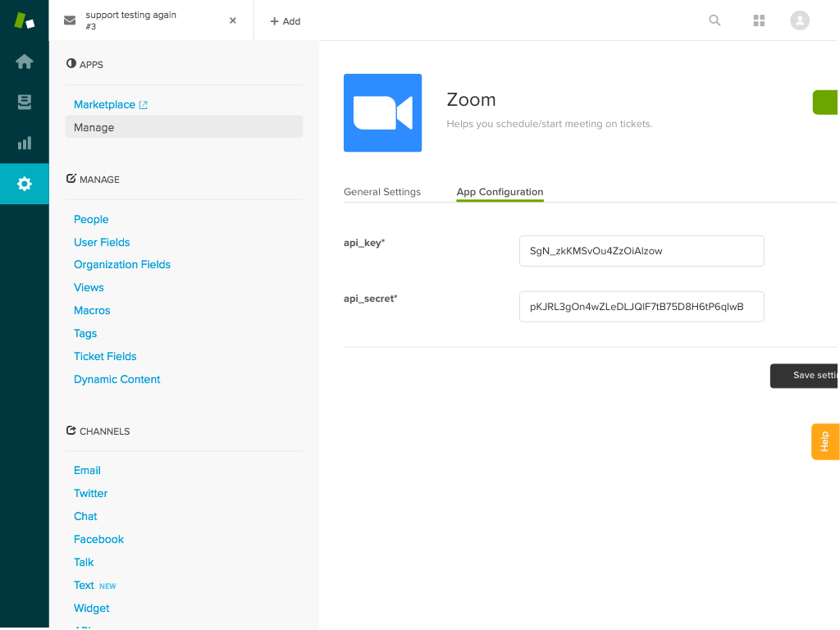Close the 'support testing again' tab

click(x=233, y=21)
